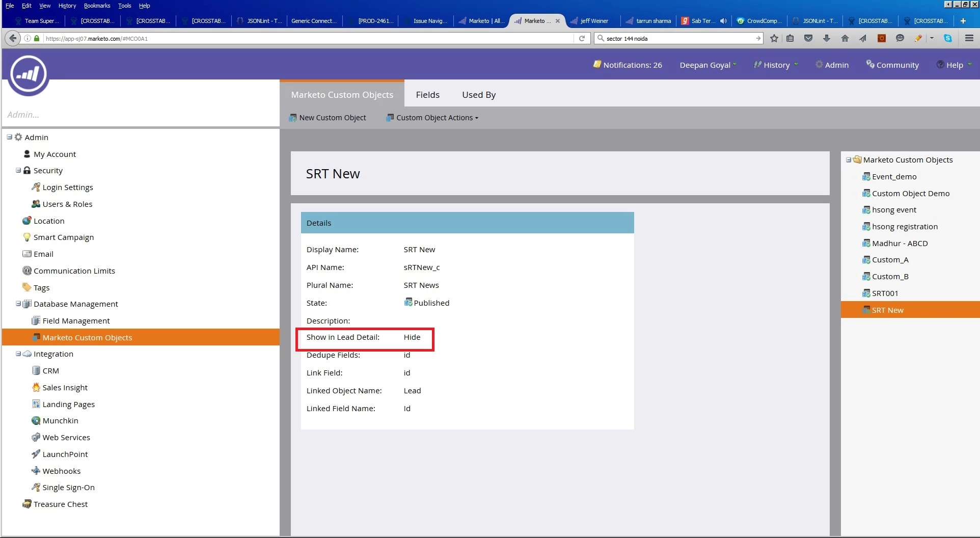Click the Users & Roles icon
The width and height of the screenshot is (980, 538).
(x=36, y=204)
